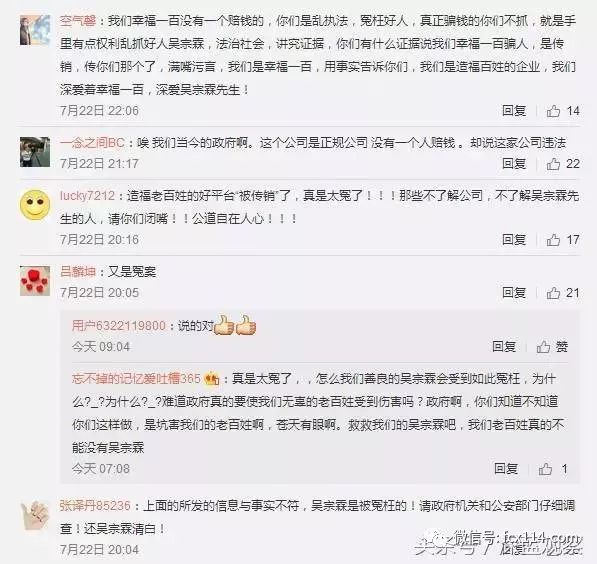The width and height of the screenshot is (597, 564).
Task: Click 回复 under 吕麟坤's comment
Action: point(514,293)
